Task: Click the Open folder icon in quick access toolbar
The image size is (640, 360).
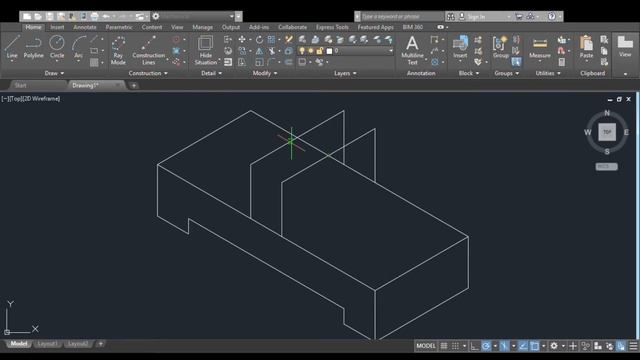Action: click(x=38, y=16)
